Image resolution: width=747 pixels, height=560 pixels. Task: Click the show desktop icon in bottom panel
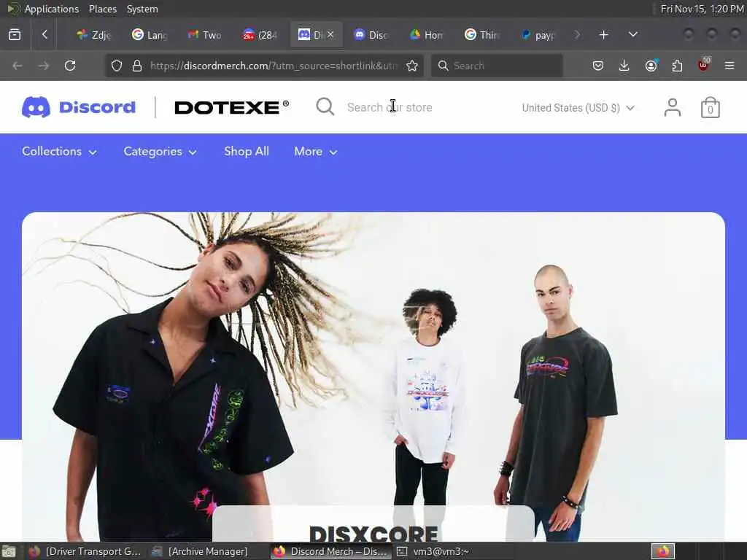point(9,551)
